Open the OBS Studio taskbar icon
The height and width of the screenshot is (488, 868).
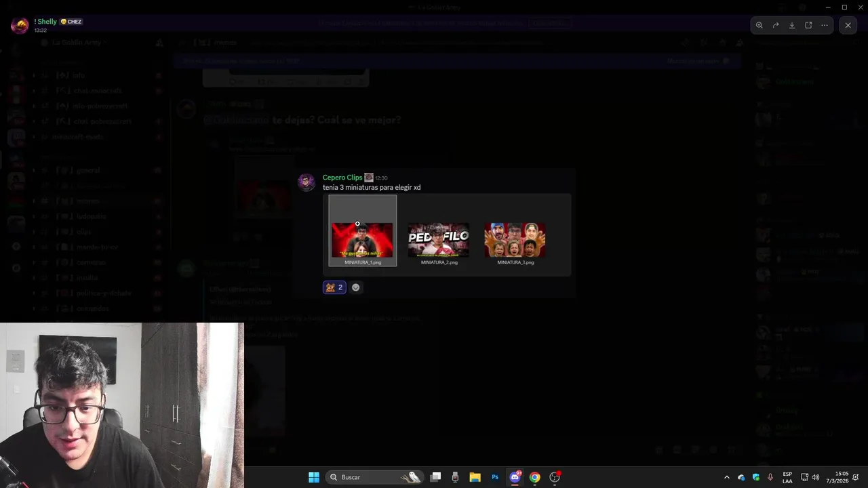555,477
